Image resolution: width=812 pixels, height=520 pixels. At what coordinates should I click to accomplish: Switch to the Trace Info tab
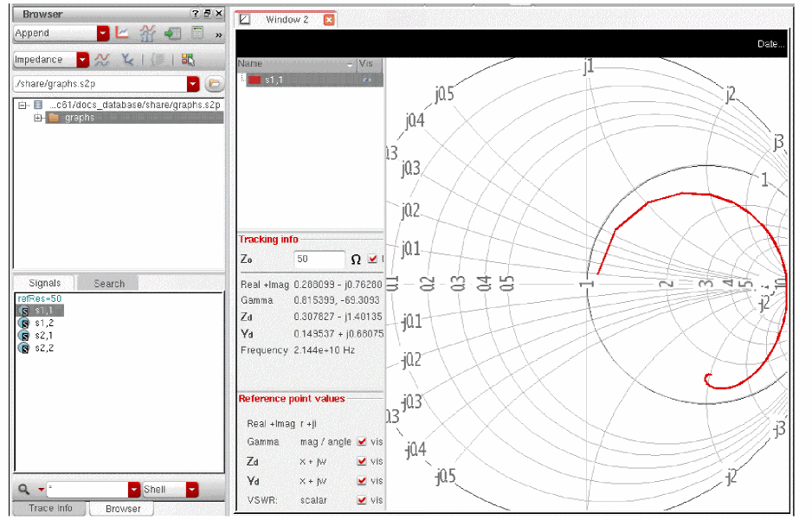[51, 509]
